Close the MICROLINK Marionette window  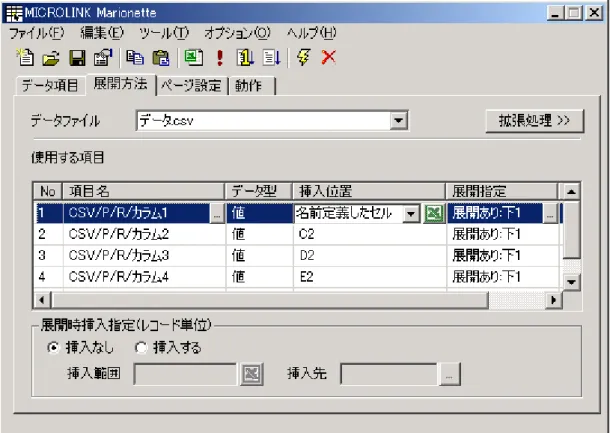[594, 14]
